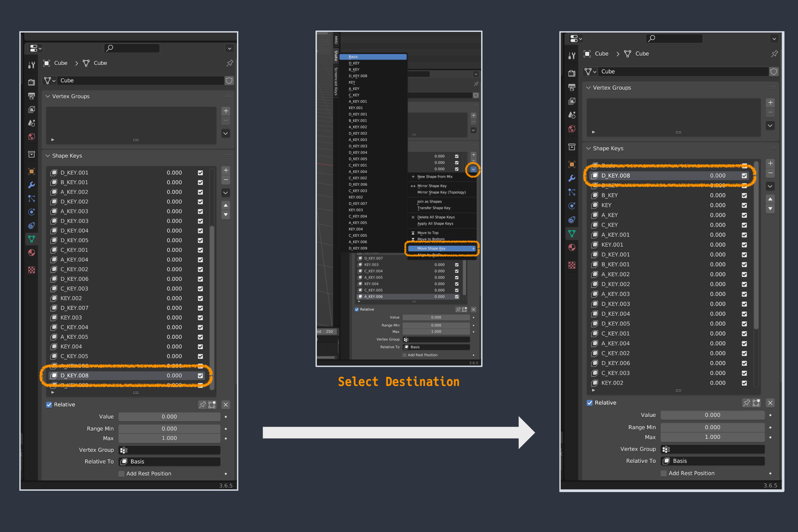The width and height of the screenshot is (798, 532).
Task: Click move shape key down arrow in right panel
Action: [x=770, y=209]
